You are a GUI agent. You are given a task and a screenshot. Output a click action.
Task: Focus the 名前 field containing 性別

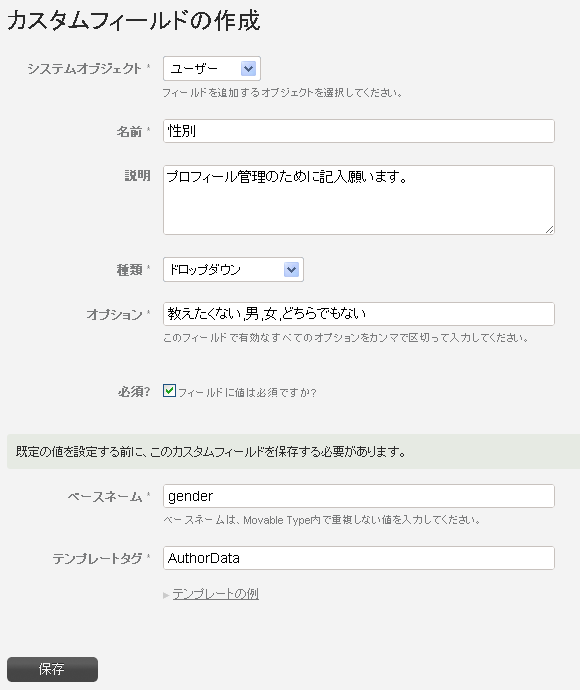tap(359, 131)
